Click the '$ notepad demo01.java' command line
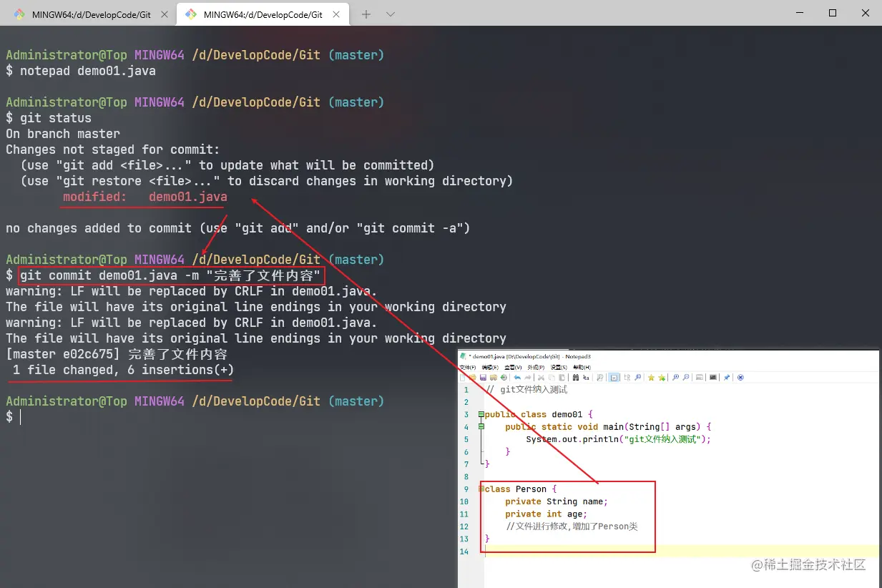Image resolution: width=882 pixels, height=588 pixels. pos(81,71)
